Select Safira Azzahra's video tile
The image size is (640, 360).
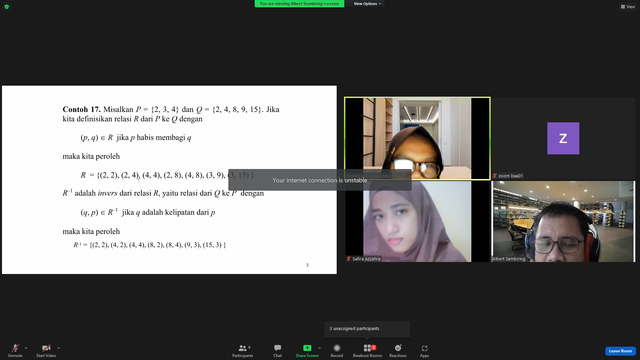click(417, 222)
